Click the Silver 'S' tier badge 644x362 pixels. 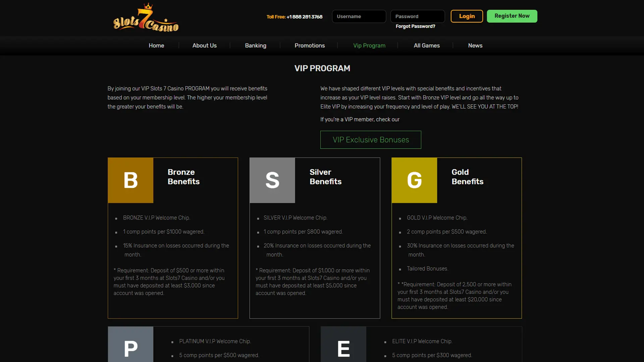pos(272,180)
